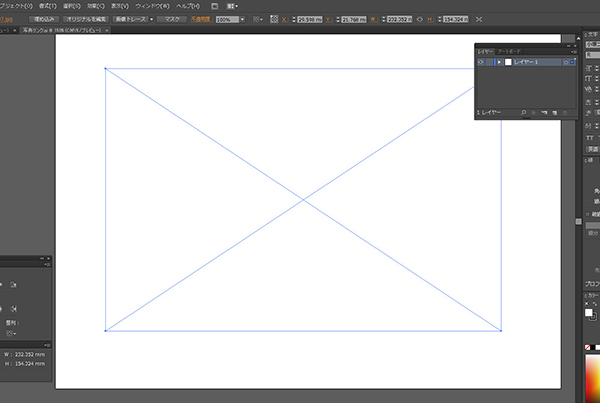Open the 表示(V) menu
Image resolution: width=600 pixels, height=403 pixels.
[120, 6]
